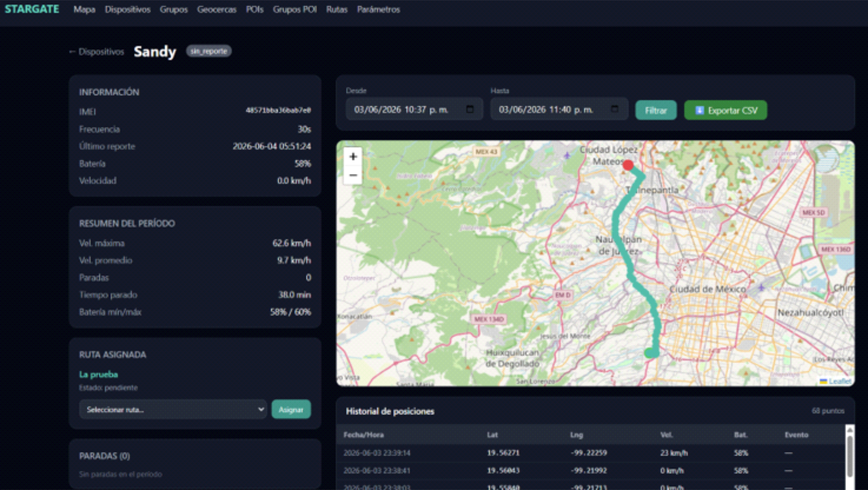868x490 pixels.
Task: Click the sin_reporte status badge
Action: tap(209, 51)
